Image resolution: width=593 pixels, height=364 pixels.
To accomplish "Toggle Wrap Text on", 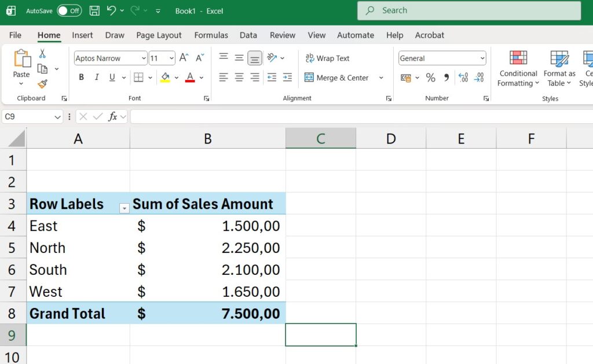I will coord(327,58).
